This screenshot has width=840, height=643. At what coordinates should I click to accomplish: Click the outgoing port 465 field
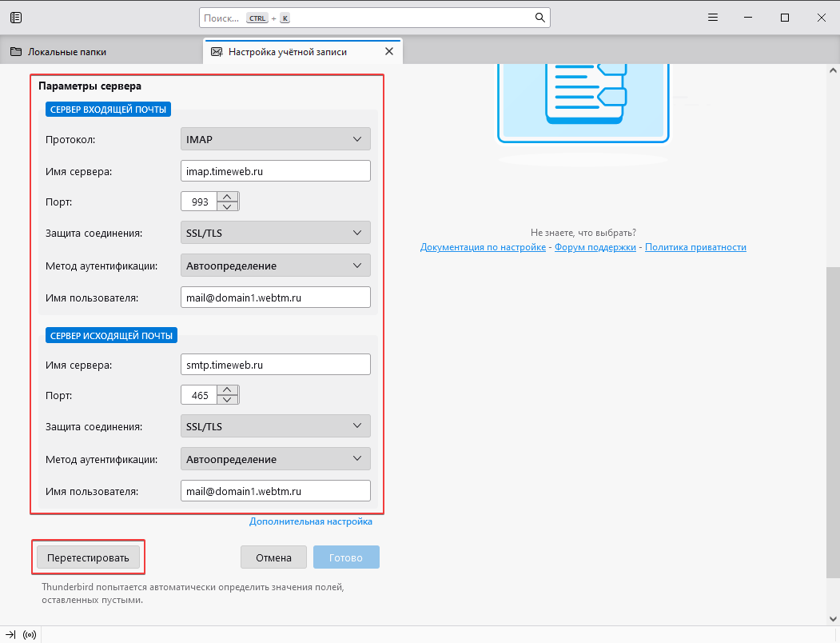pos(199,395)
